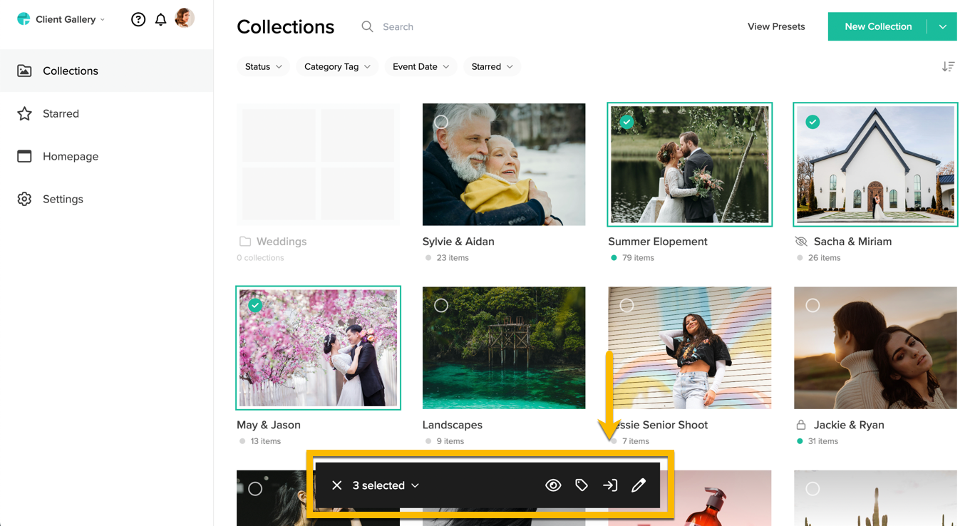Viewport: 980px width, 526px height.
Task: Click the '79 items' label
Action: [x=638, y=258]
